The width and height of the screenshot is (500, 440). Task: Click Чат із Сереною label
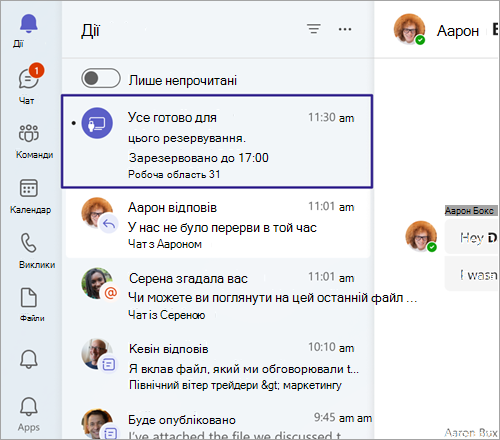point(167,315)
